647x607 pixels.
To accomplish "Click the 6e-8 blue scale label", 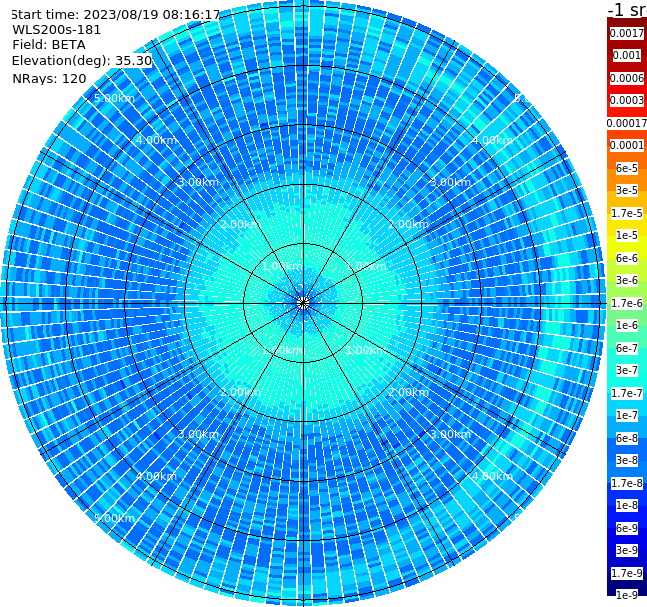I will (627, 438).
